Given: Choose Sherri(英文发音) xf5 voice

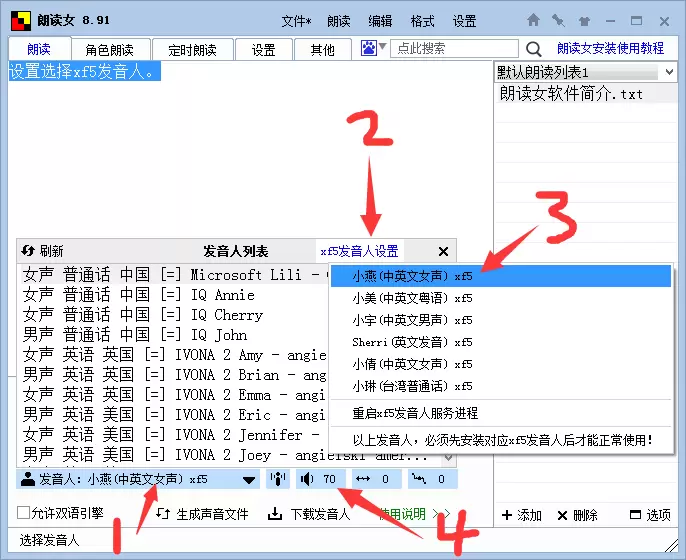Looking at the screenshot, I should pos(500,342).
